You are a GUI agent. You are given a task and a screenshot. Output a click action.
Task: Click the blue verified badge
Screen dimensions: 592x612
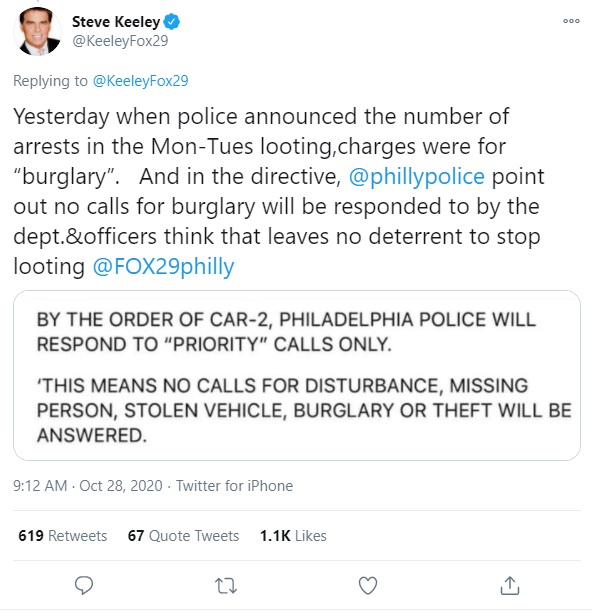pyautogui.click(x=171, y=21)
